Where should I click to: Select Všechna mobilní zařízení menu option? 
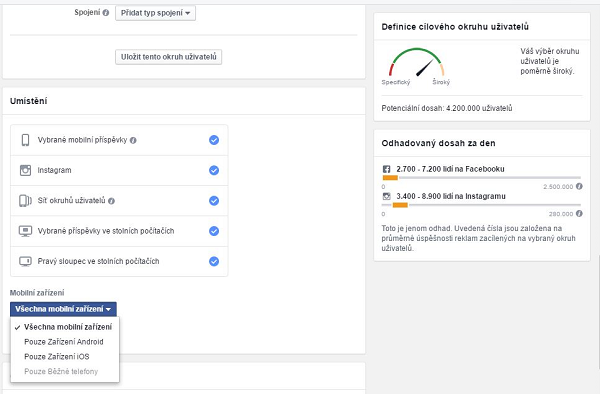(x=65, y=327)
